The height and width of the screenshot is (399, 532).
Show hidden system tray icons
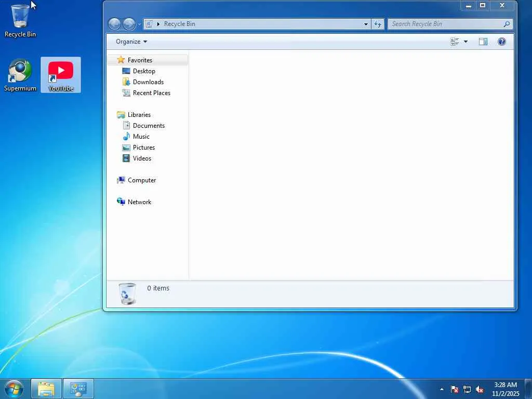click(x=442, y=389)
